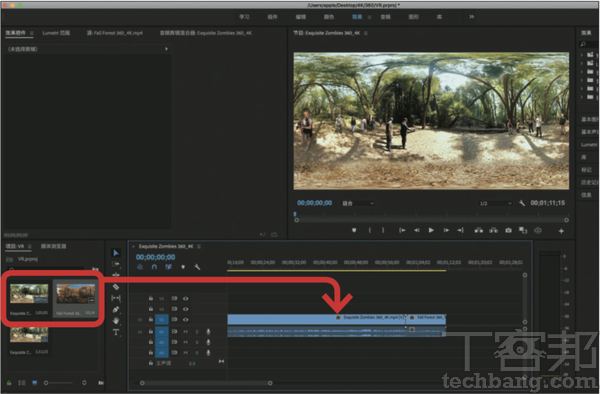Expand no-clip-selected disclosure arrow
The height and width of the screenshot is (394, 600).
tap(166, 49)
